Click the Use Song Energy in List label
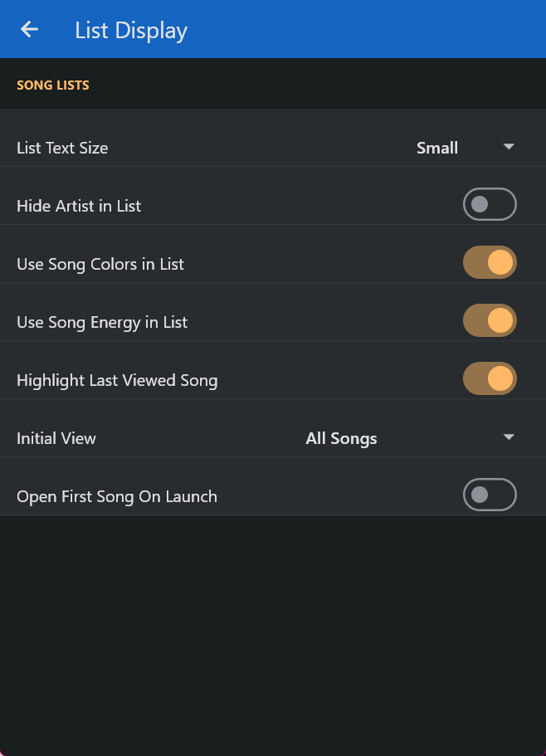546x756 pixels. [102, 322]
